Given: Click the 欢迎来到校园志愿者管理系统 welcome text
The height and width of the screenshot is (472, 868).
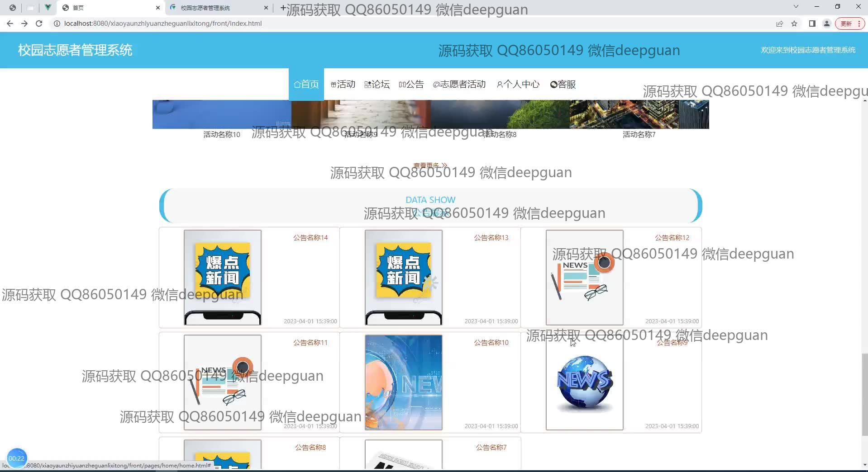Looking at the screenshot, I should pyautogui.click(x=808, y=50).
